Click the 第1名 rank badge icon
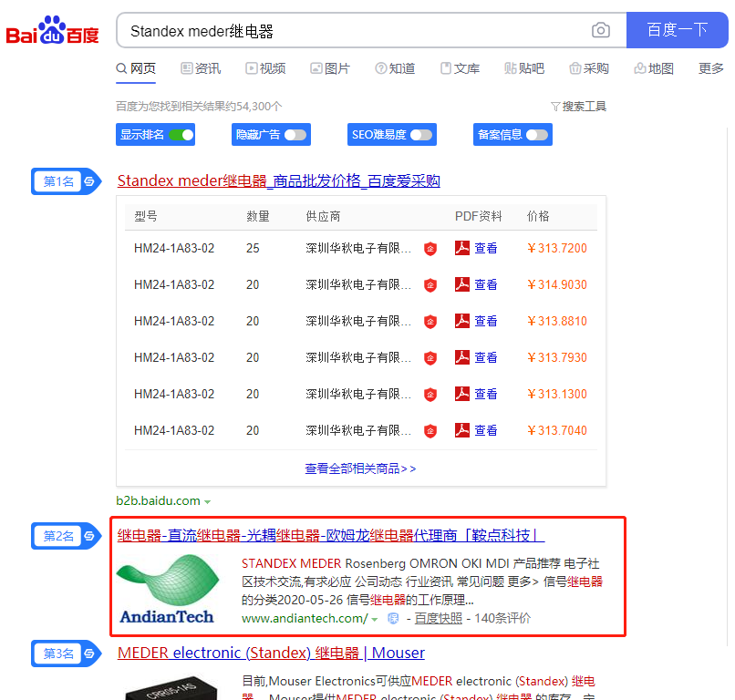735x700 pixels. click(x=66, y=181)
